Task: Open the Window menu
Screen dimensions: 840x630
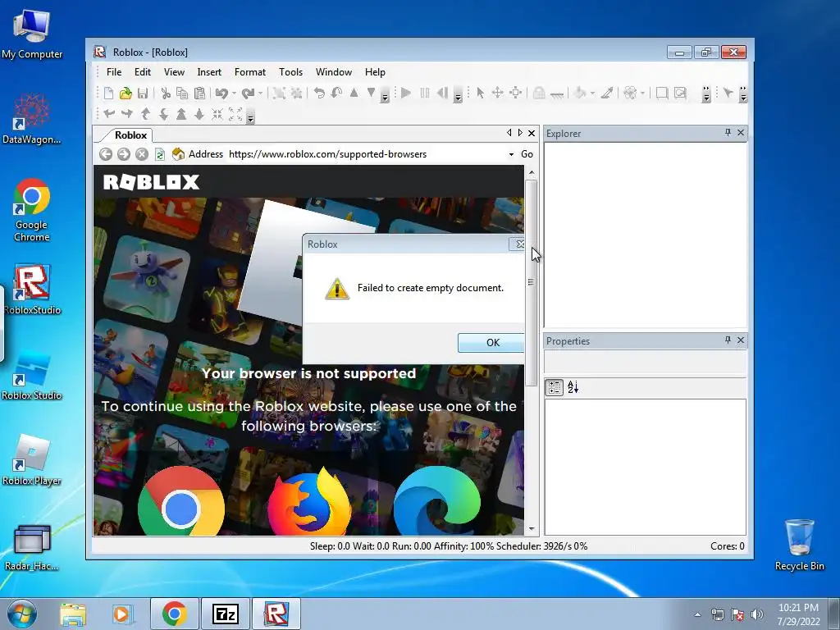Action: tap(334, 72)
